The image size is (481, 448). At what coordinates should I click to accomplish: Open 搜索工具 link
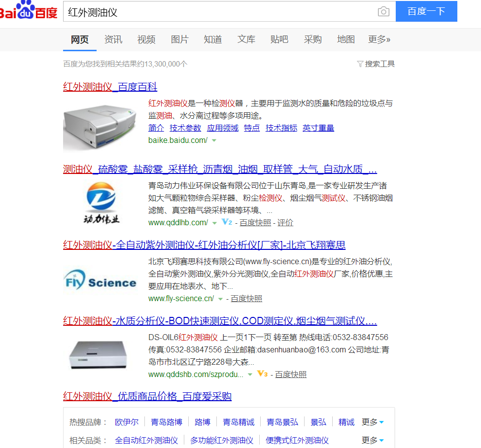click(380, 64)
